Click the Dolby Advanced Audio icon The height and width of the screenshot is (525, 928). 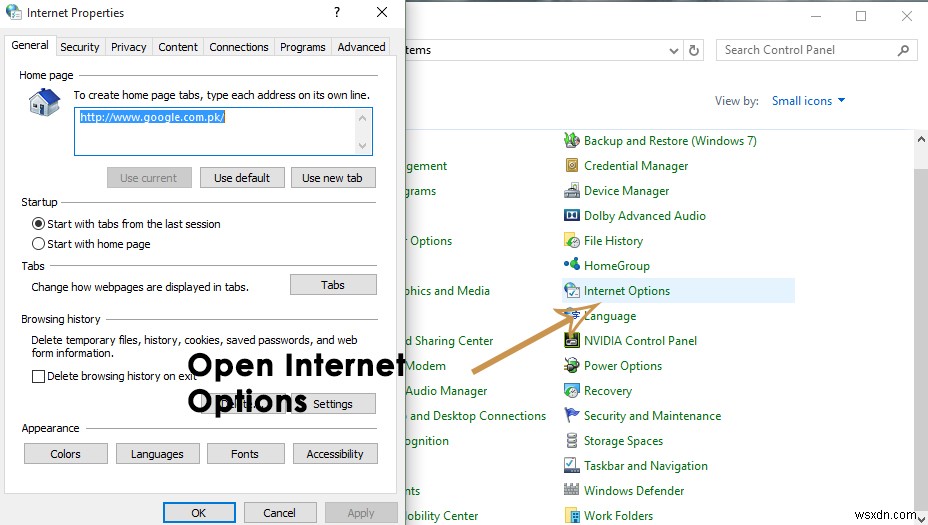click(x=572, y=215)
